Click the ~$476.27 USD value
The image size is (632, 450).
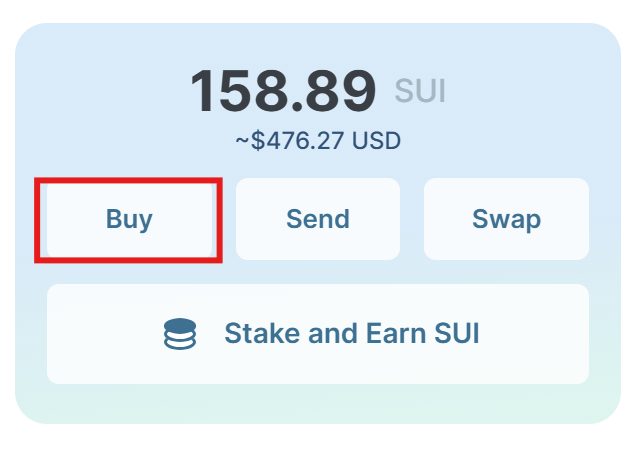pos(318,141)
